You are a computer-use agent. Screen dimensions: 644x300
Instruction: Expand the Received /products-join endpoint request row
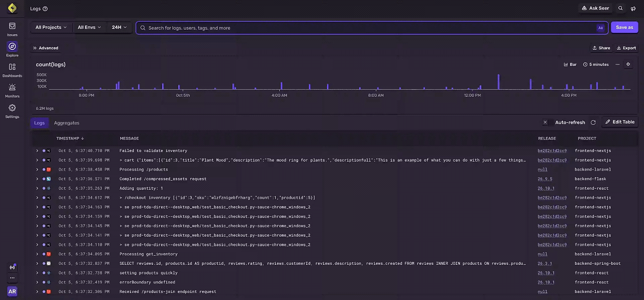[x=37, y=291]
